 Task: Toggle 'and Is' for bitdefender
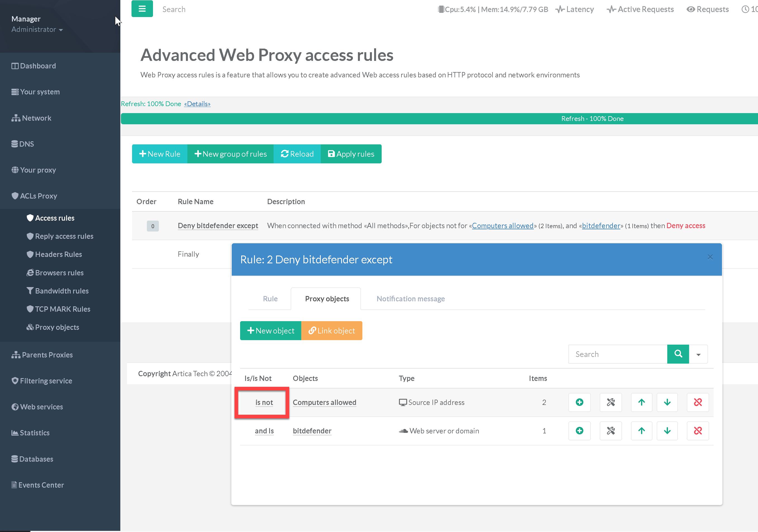(264, 431)
